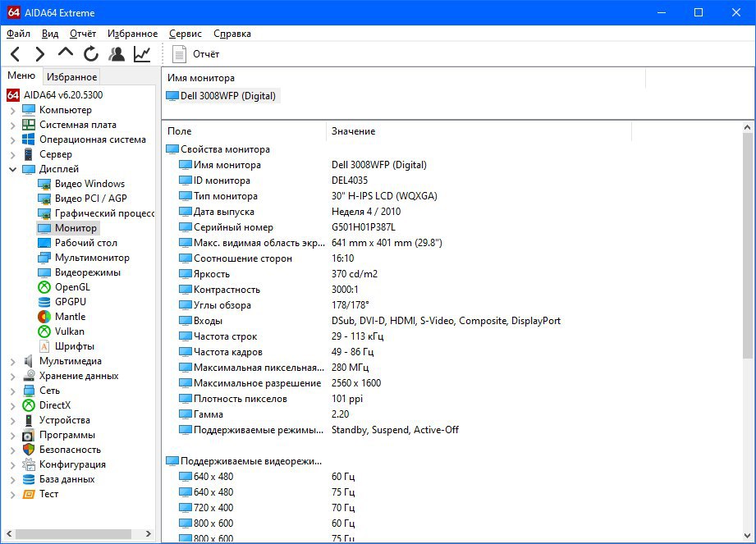This screenshot has width=756, height=544.
Task: Expand the Сервер tree node
Action: tap(12, 155)
